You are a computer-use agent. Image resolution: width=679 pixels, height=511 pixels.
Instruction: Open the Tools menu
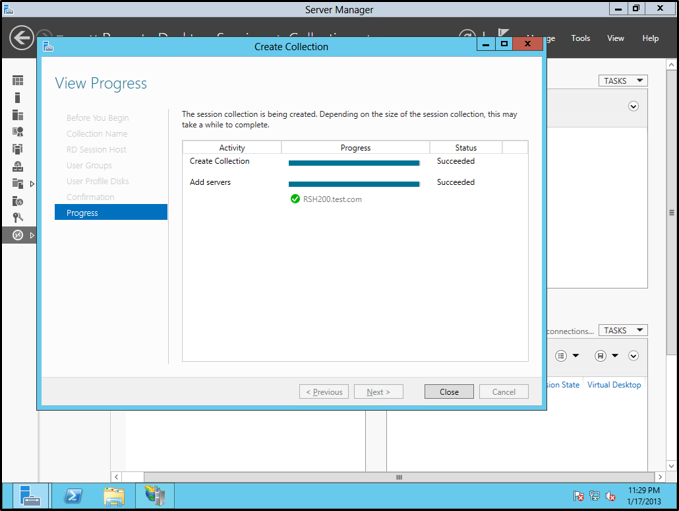coord(580,38)
